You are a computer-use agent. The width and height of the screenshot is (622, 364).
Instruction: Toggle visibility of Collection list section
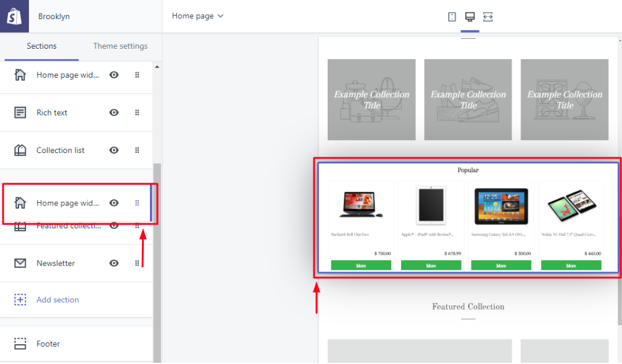[114, 151]
